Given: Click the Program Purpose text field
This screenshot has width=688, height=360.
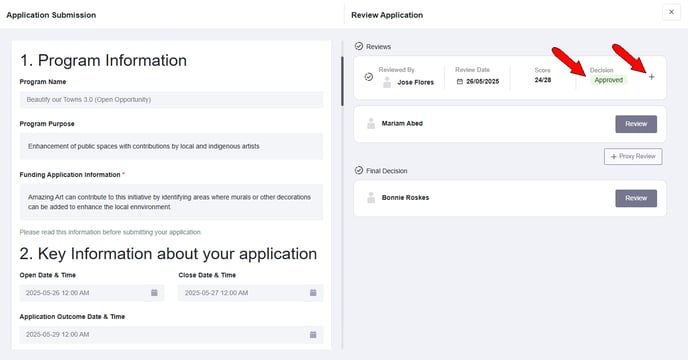Looking at the screenshot, I should 171,146.
